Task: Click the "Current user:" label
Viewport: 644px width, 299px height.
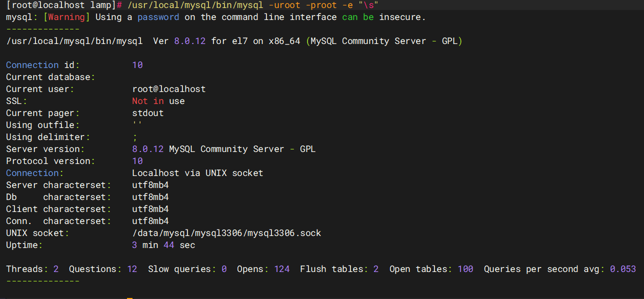Action: [x=40, y=89]
